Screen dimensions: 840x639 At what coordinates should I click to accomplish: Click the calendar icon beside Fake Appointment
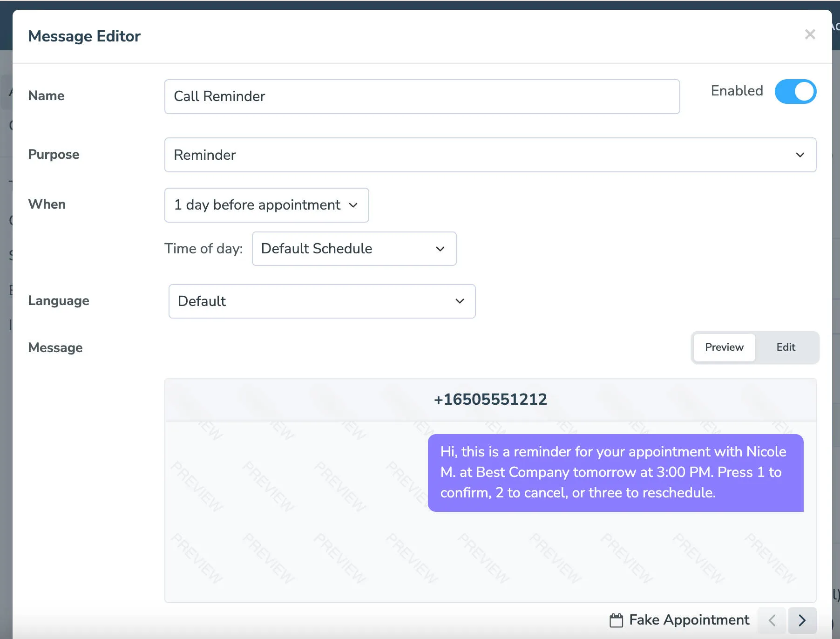617,620
